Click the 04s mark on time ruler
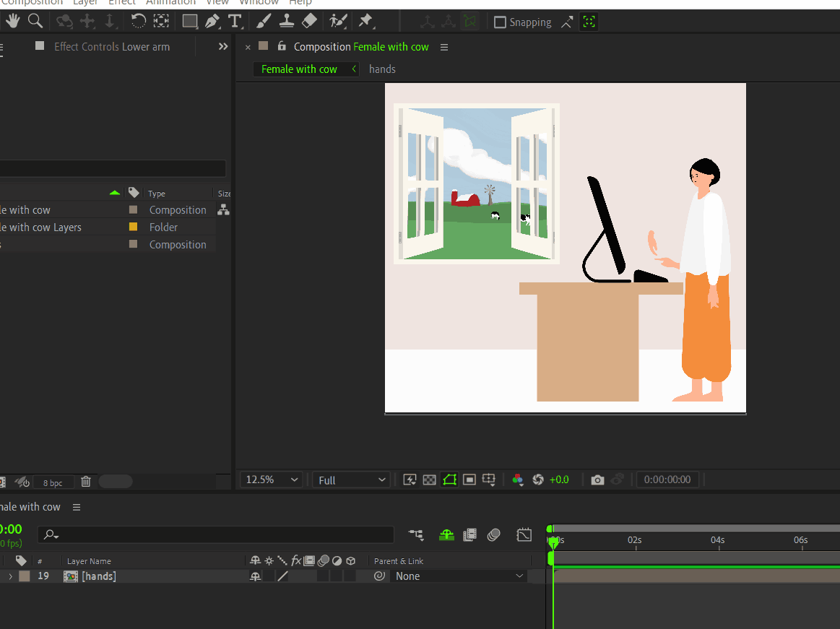This screenshot has width=840, height=629. click(x=717, y=540)
